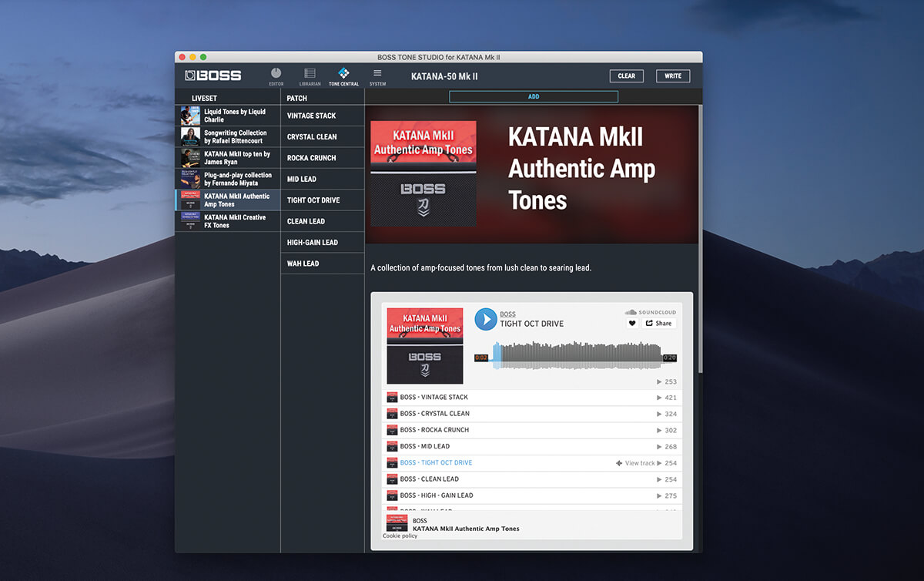
Task: Click the footer playlist artwork thumbnail
Action: click(x=397, y=522)
